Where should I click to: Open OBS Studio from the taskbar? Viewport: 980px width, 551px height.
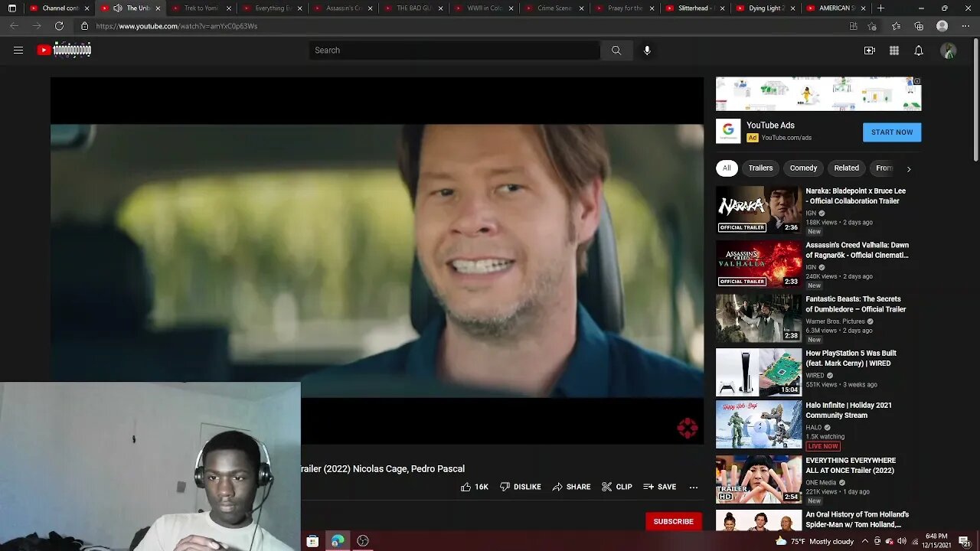[x=363, y=541]
